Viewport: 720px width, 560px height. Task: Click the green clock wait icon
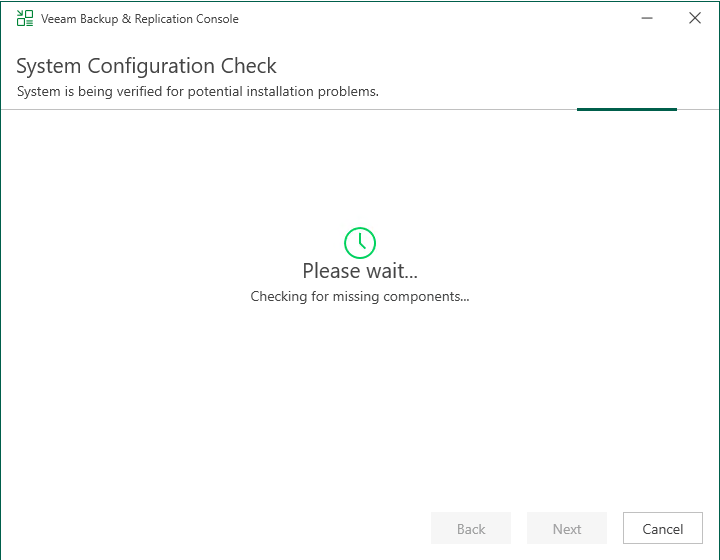[x=360, y=242]
